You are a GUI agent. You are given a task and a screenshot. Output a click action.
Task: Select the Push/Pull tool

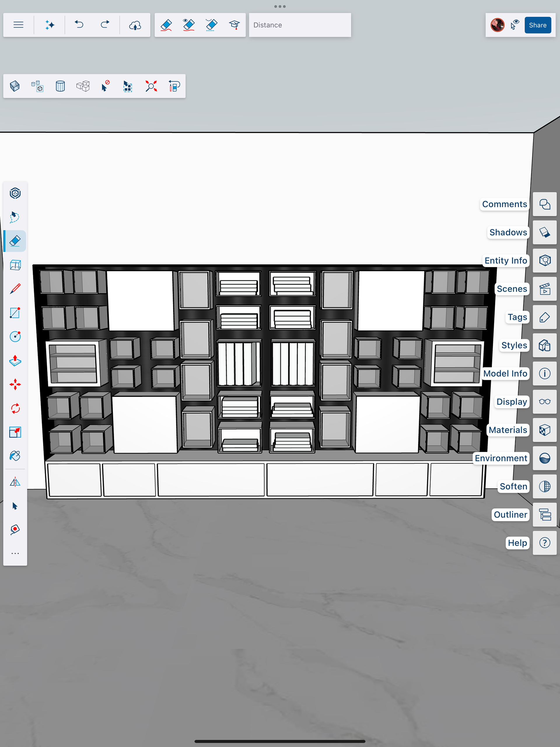pos(15,361)
